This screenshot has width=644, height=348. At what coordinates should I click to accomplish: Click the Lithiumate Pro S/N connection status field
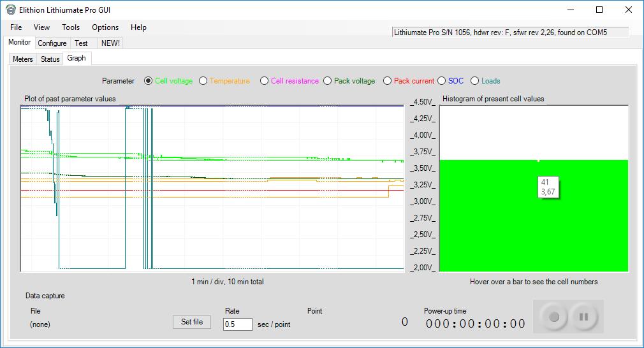pos(511,33)
